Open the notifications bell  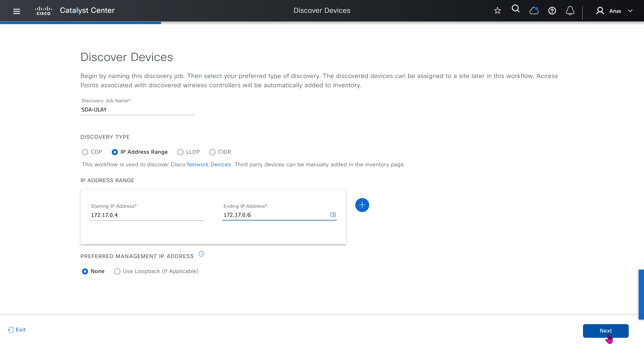click(x=570, y=11)
